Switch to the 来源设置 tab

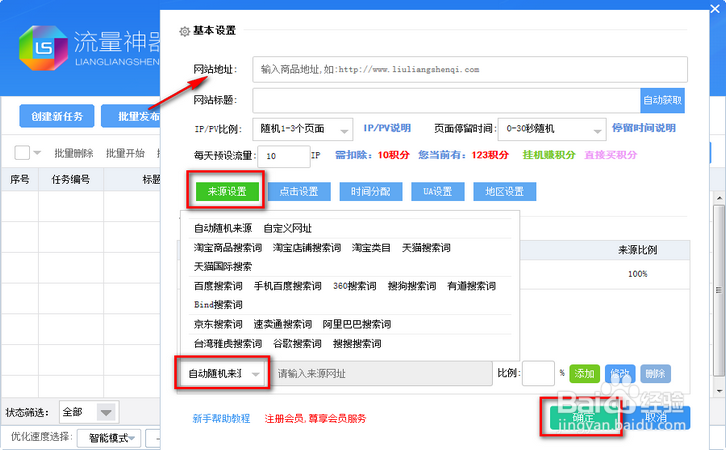click(227, 191)
